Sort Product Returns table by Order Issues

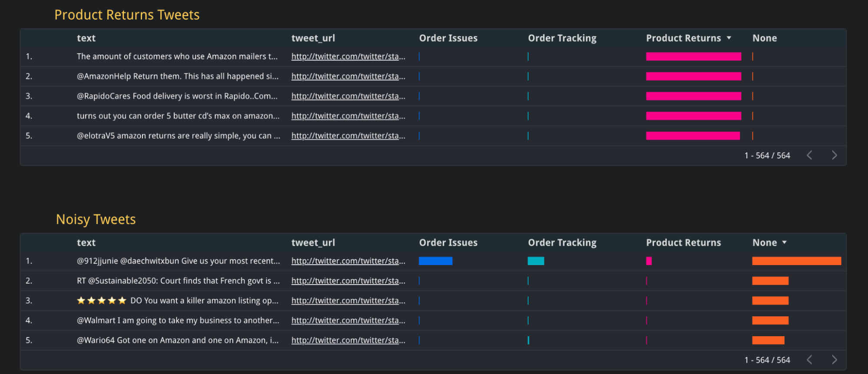point(448,38)
